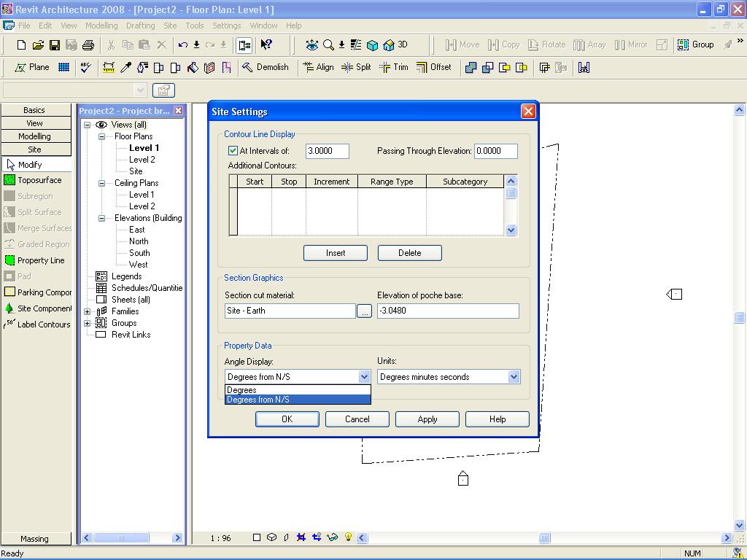Screen dimensions: 747x560
Task: Select the Demolish tool
Action: click(265, 67)
